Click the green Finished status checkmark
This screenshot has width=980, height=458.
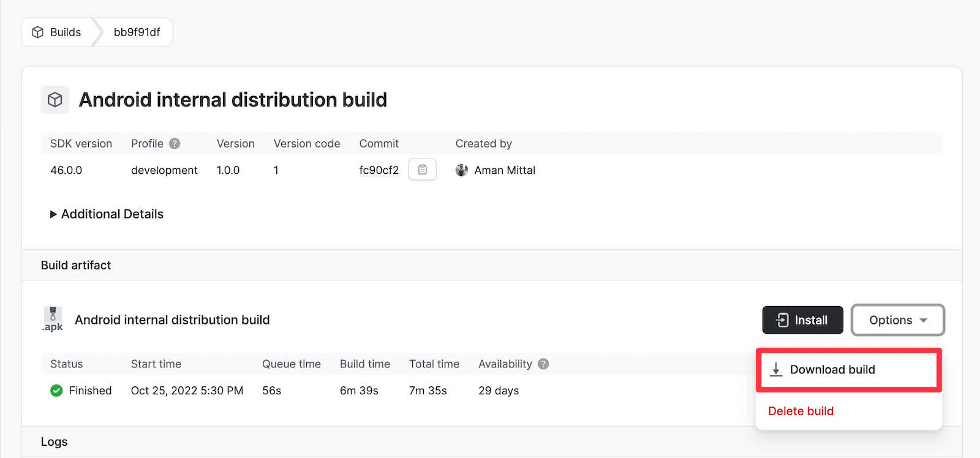56,391
